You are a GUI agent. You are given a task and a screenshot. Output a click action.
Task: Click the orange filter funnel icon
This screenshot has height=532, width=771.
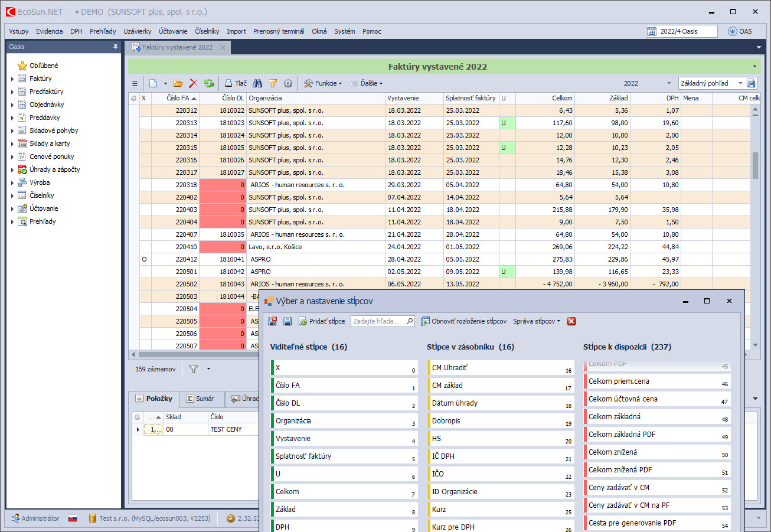[x=273, y=84]
